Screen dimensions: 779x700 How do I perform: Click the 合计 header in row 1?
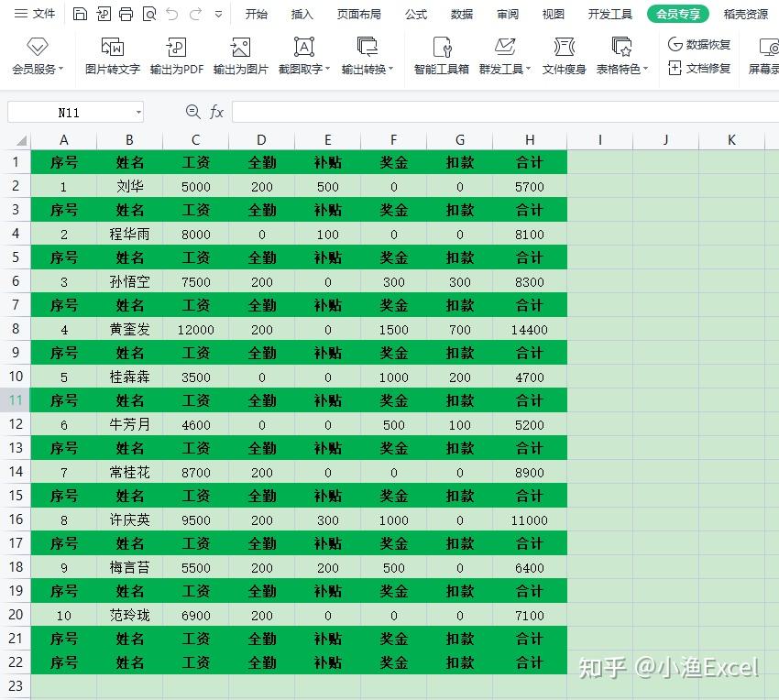point(530,162)
